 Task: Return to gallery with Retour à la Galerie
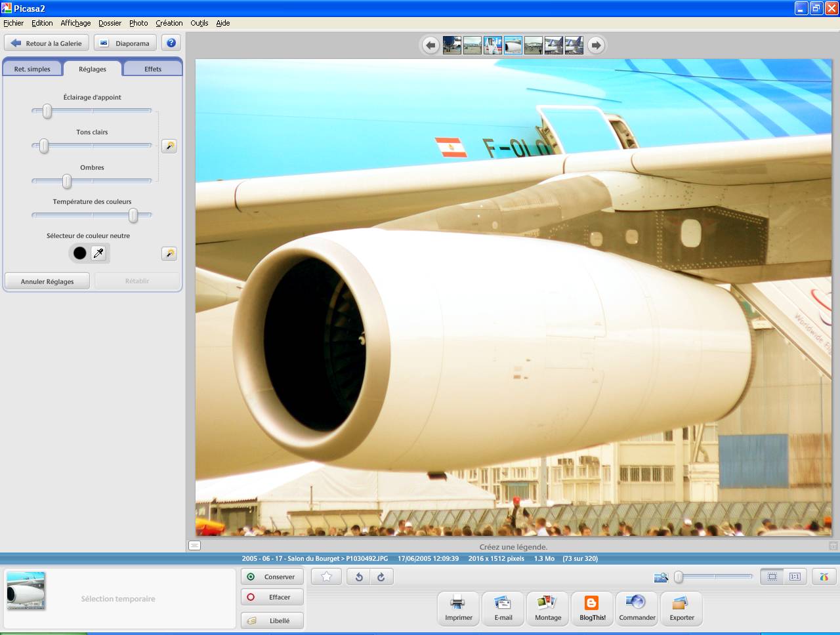pos(47,43)
